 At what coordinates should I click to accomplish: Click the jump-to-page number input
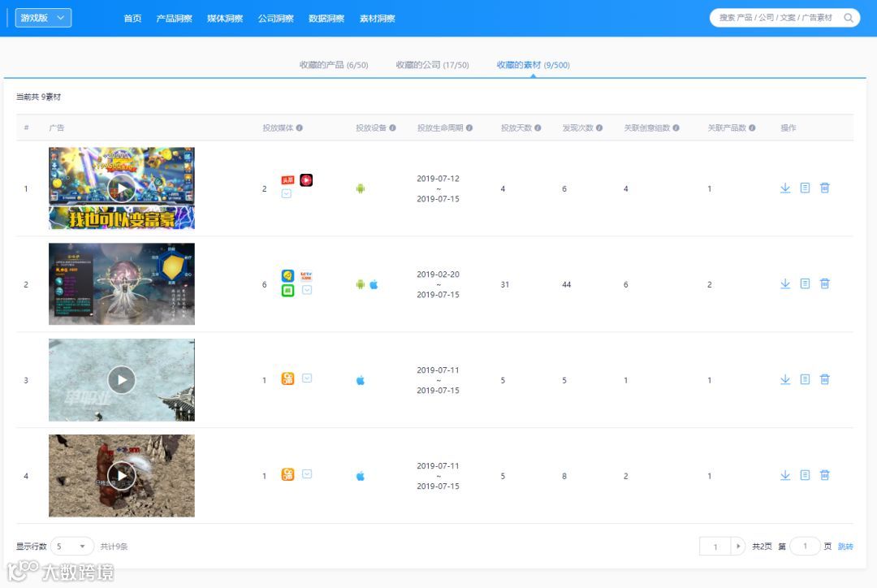tap(805, 546)
